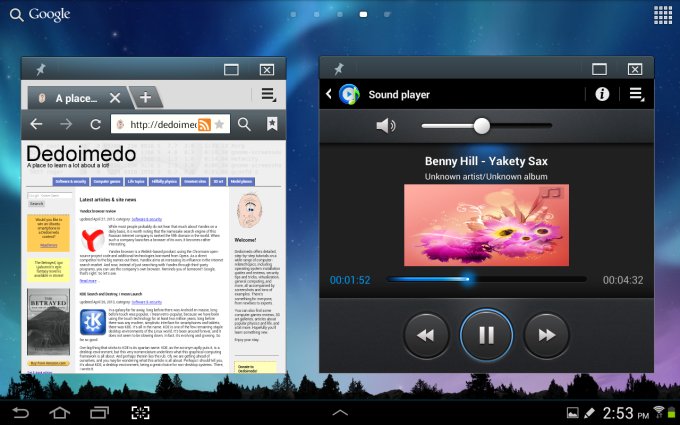The image size is (680, 425).
Task: Open the apps grid drawer
Action: (663, 15)
